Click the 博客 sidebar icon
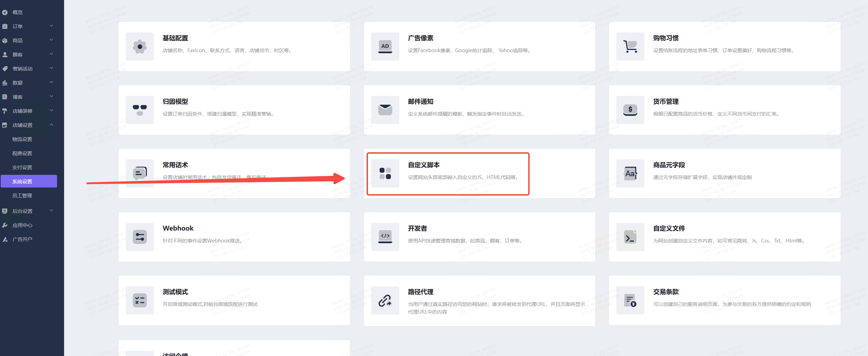Screen dimensions: 868x356 5,97
